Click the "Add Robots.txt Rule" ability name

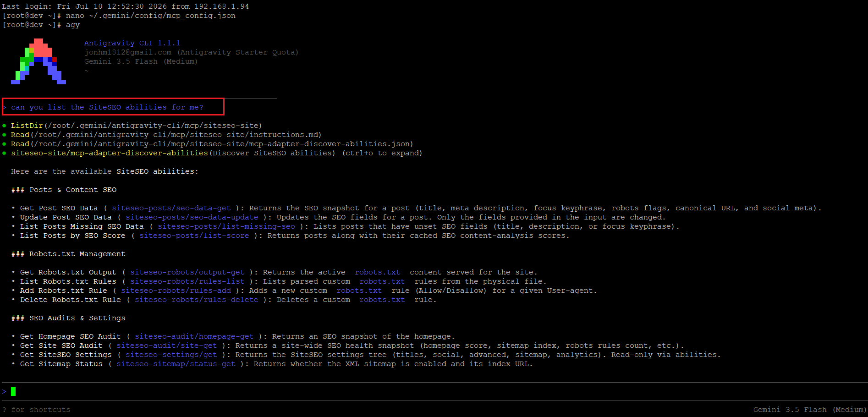coord(64,291)
